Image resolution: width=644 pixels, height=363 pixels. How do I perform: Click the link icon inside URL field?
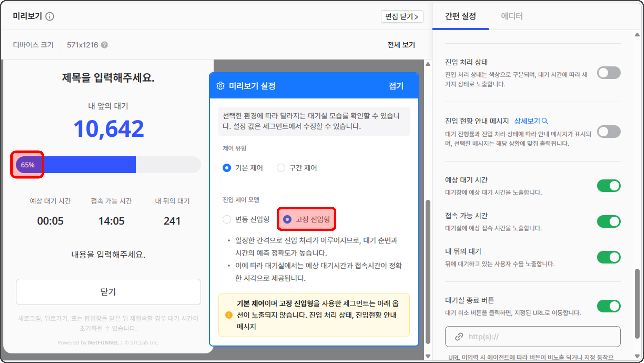click(x=459, y=337)
